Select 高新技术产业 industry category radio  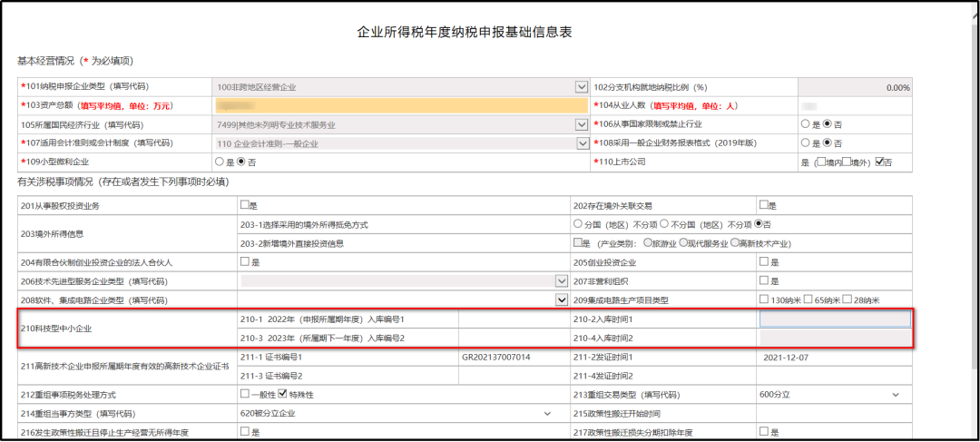click(734, 242)
